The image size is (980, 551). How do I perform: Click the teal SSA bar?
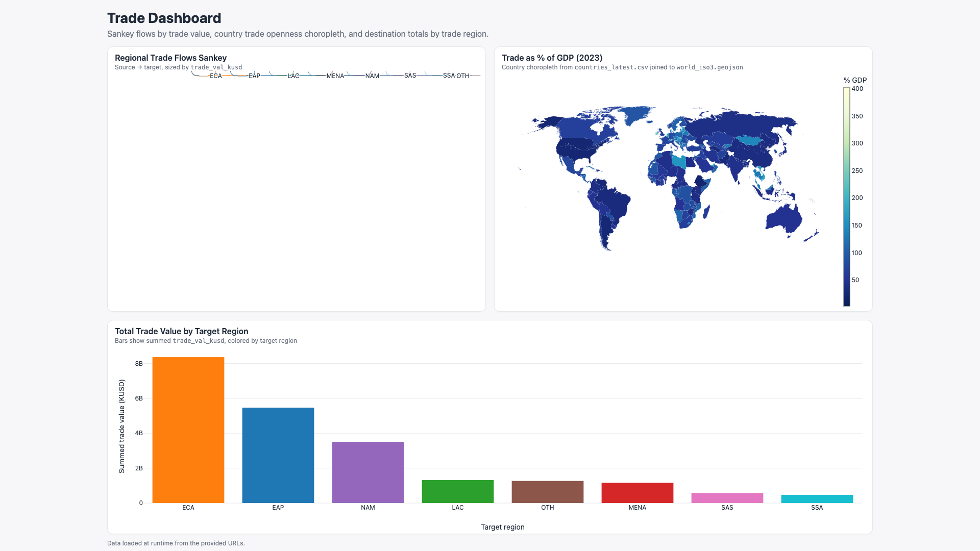point(817,499)
